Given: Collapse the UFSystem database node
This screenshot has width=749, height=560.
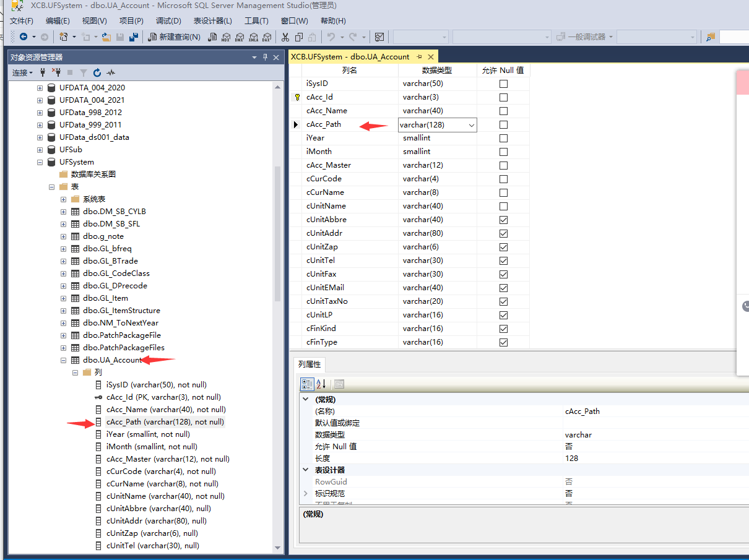Looking at the screenshot, I should pos(40,162).
